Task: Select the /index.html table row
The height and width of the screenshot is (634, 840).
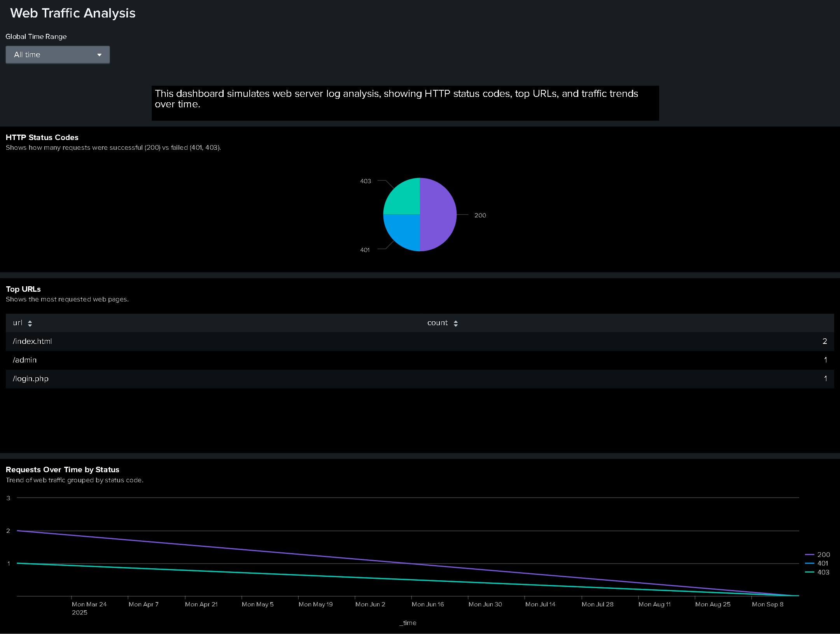Action: [419, 342]
